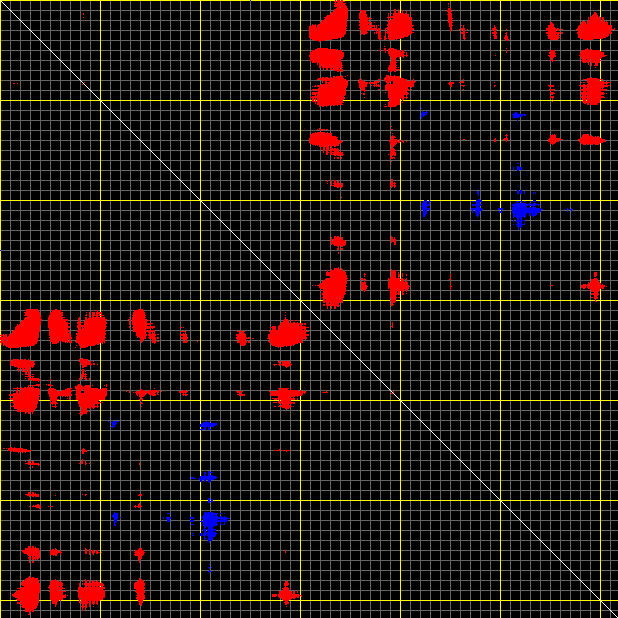This screenshot has width=618, height=618.
Task: Click the middle blue cluster in the upper-right blue row
Action: [x=477, y=207]
